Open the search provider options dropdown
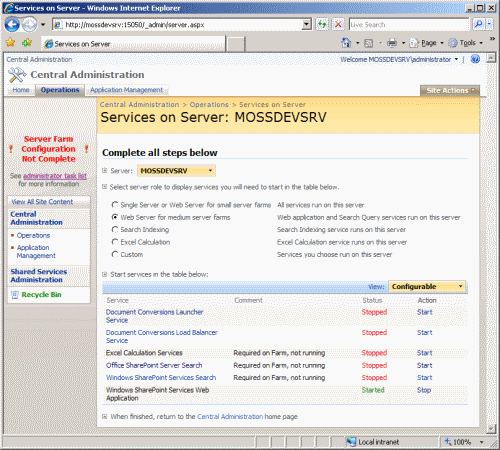 [x=489, y=24]
